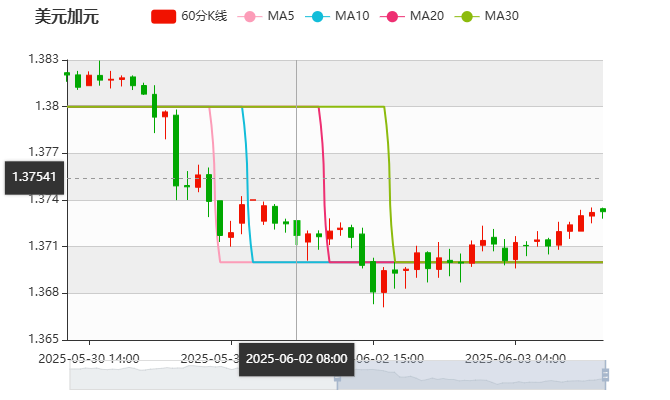
Task: Click the 1.38 y-axis label
Action: [x=47, y=106]
